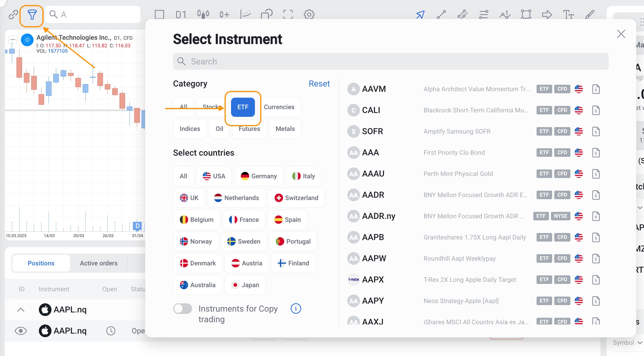Enable Instruments for Copy trading switch

coord(182,309)
